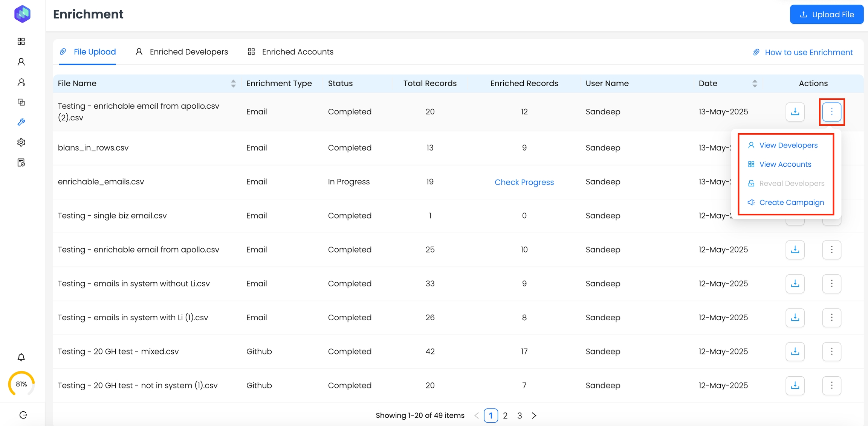
Task: Click the notification bell icon
Action: (21, 357)
